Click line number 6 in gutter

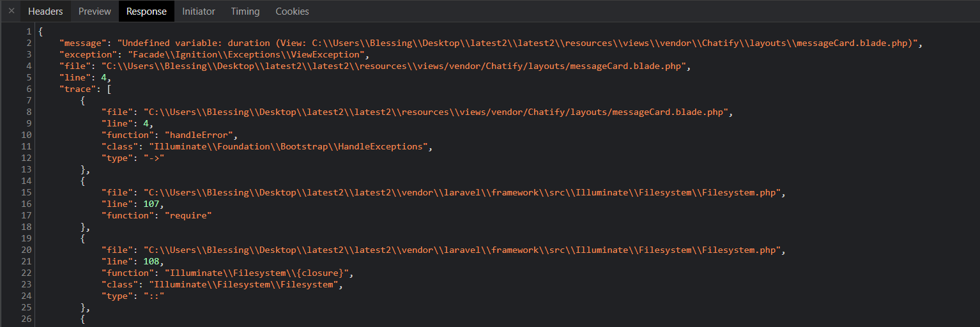click(x=29, y=89)
